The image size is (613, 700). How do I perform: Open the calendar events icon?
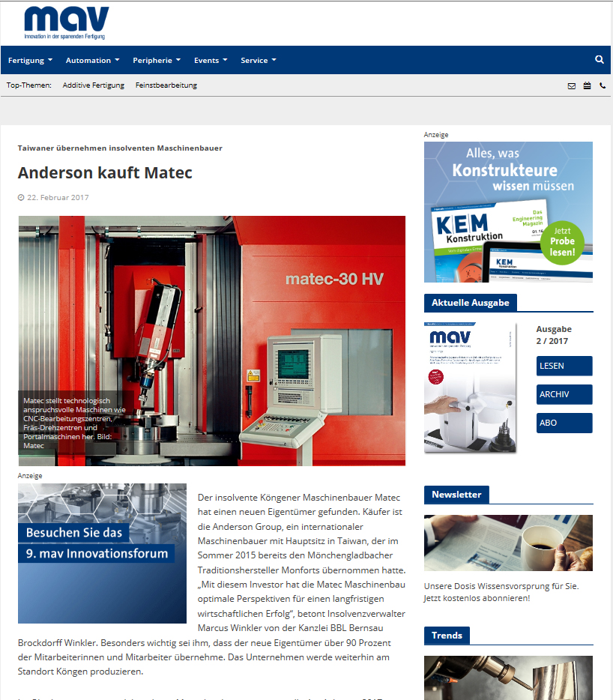pos(587,85)
